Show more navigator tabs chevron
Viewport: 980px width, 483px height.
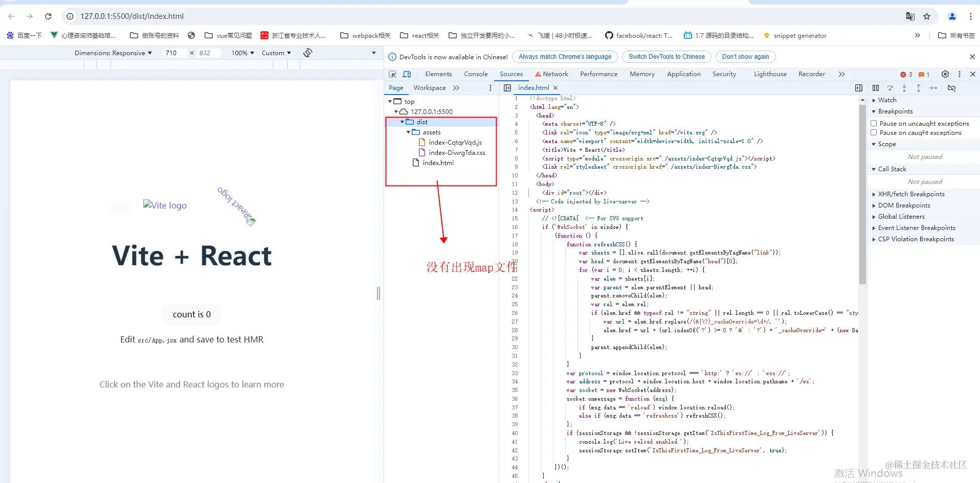point(456,88)
